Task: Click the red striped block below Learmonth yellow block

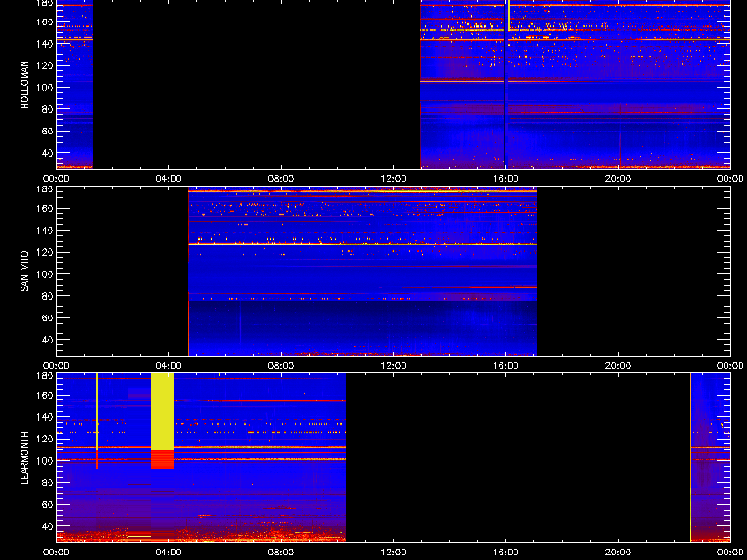Action: 162,459
